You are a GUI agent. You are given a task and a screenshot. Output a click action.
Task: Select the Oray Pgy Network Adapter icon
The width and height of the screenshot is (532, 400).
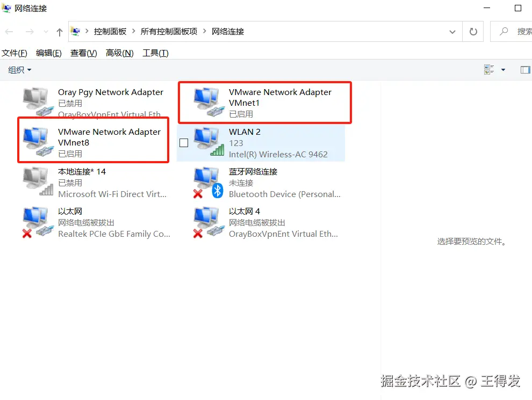(x=38, y=101)
